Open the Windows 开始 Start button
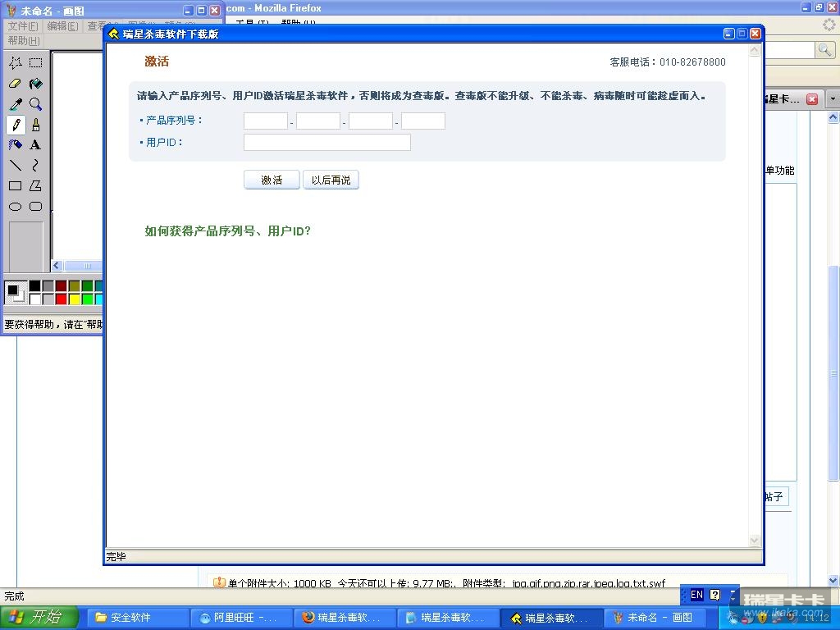Viewport: 840px width, 630px height. tap(39, 618)
